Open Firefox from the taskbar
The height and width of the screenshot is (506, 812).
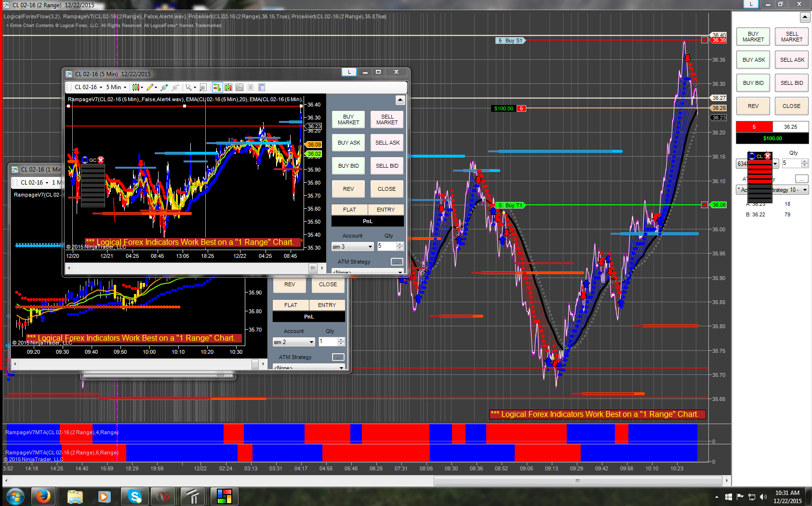[x=43, y=496]
